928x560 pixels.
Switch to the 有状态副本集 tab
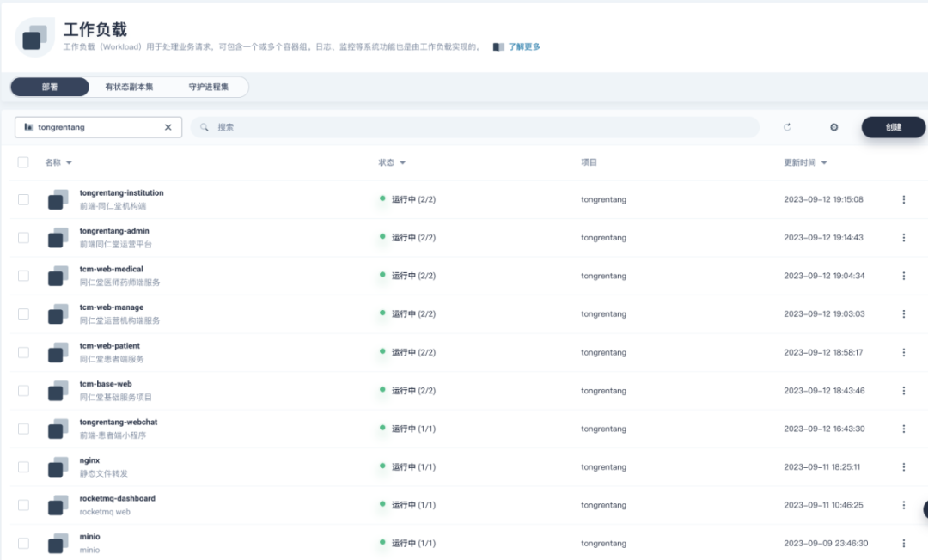129,87
